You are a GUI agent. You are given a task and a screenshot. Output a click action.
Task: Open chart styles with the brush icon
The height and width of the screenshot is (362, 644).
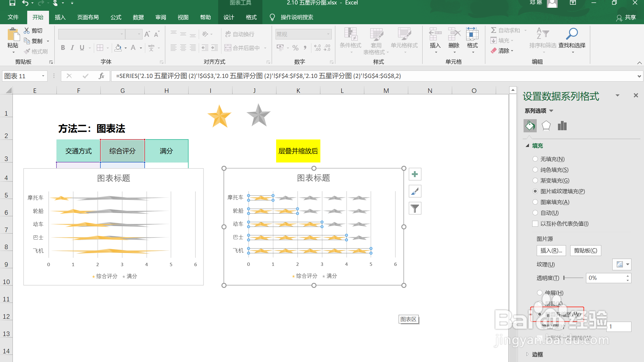pyautogui.click(x=414, y=191)
